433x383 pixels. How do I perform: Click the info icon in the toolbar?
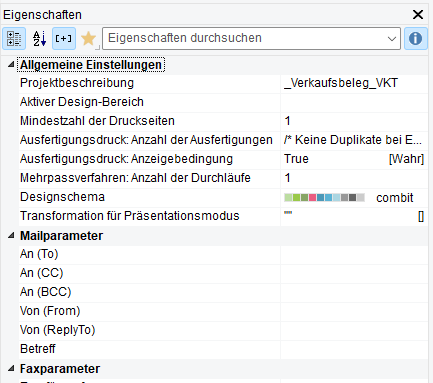415,39
